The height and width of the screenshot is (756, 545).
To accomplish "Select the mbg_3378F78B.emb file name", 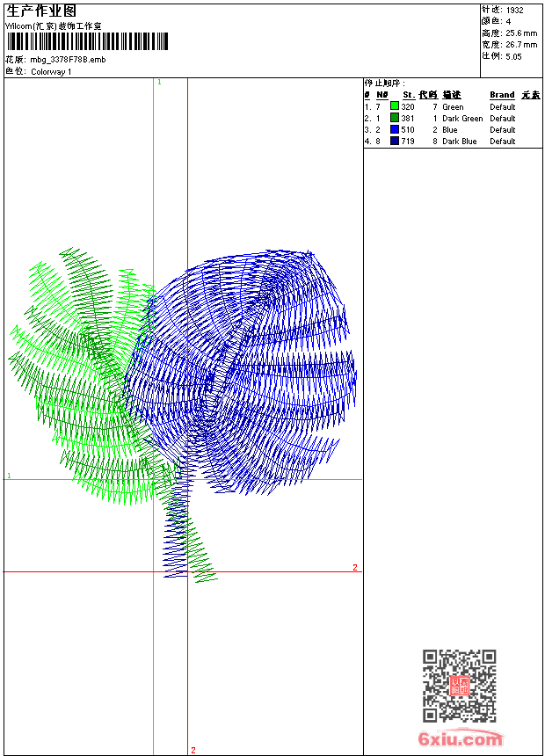I will coord(69,60).
